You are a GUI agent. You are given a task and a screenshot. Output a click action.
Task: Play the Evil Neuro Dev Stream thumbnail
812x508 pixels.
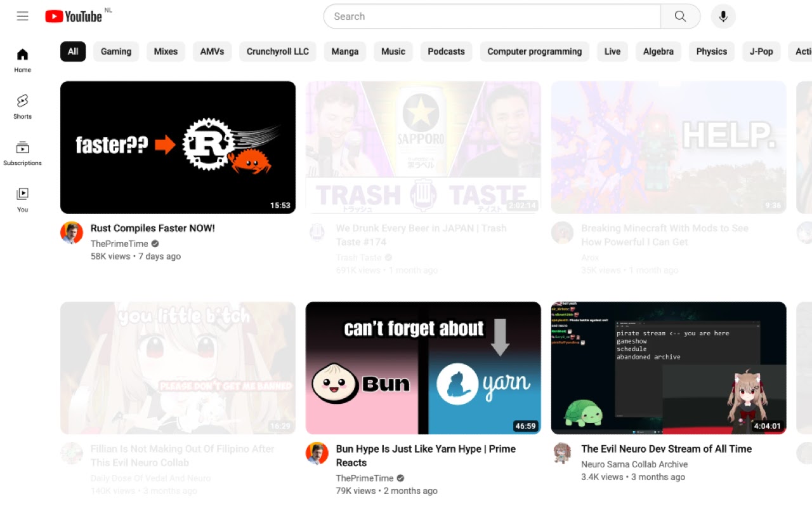click(x=669, y=368)
